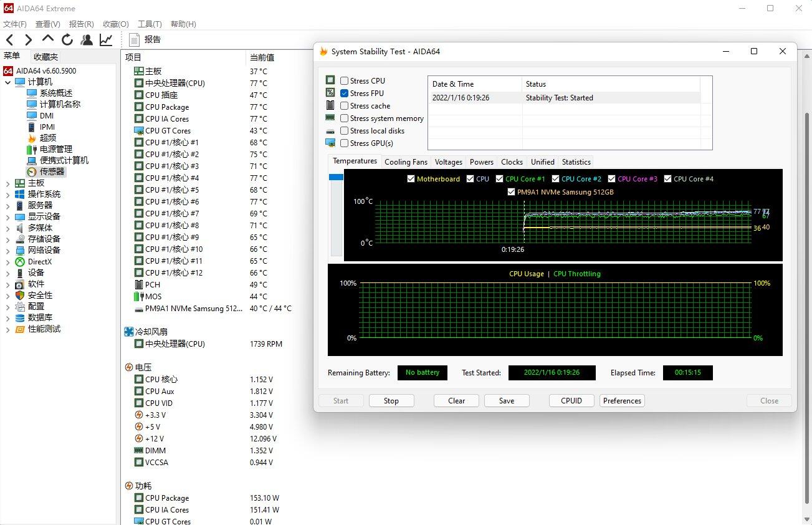Click the DMI icon in the tree
Image resolution: width=812 pixels, height=525 pixels.
[x=32, y=115]
